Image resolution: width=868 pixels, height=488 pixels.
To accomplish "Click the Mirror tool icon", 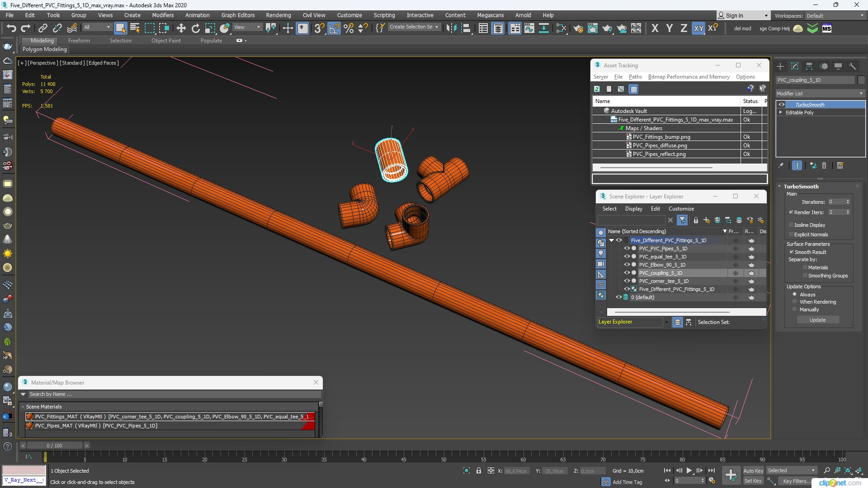I will pos(451,28).
